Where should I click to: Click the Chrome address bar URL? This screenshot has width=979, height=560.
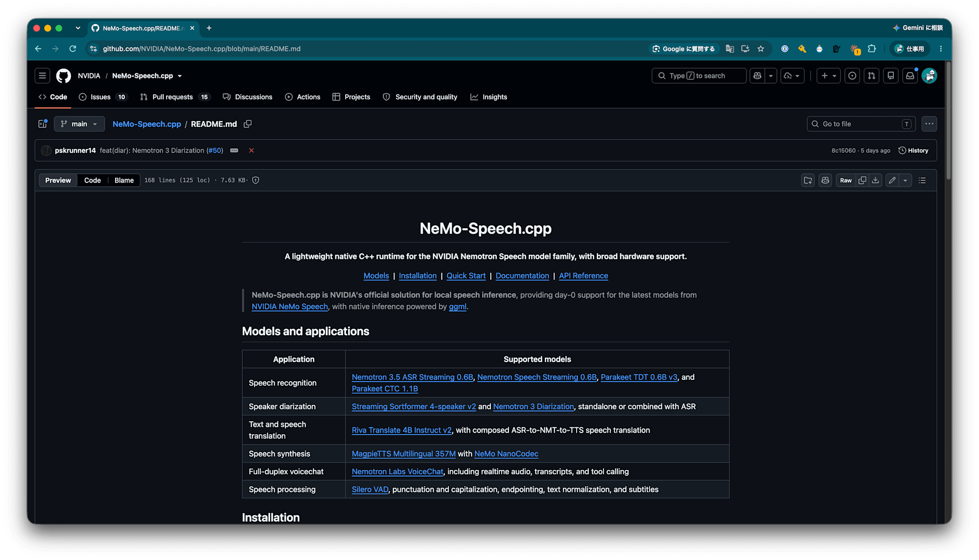(x=202, y=49)
